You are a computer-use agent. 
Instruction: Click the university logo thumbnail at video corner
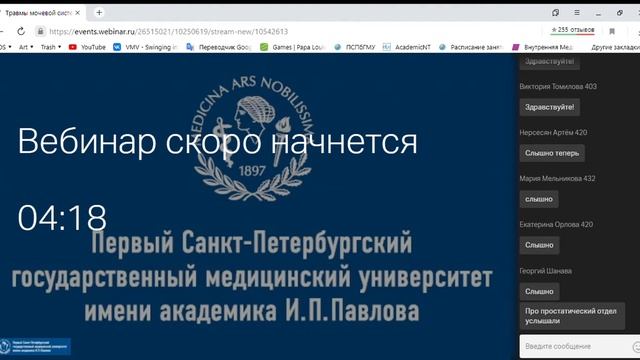(35, 346)
